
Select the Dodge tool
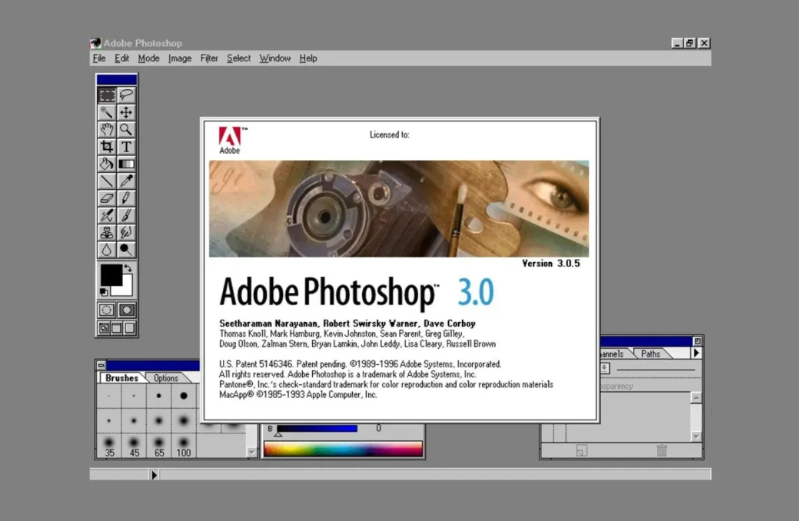(126, 250)
